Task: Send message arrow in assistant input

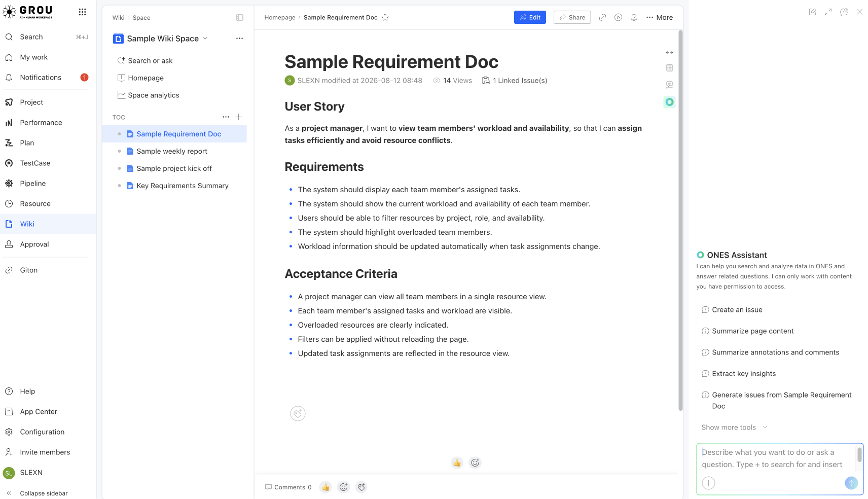Action: pyautogui.click(x=851, y=483)
